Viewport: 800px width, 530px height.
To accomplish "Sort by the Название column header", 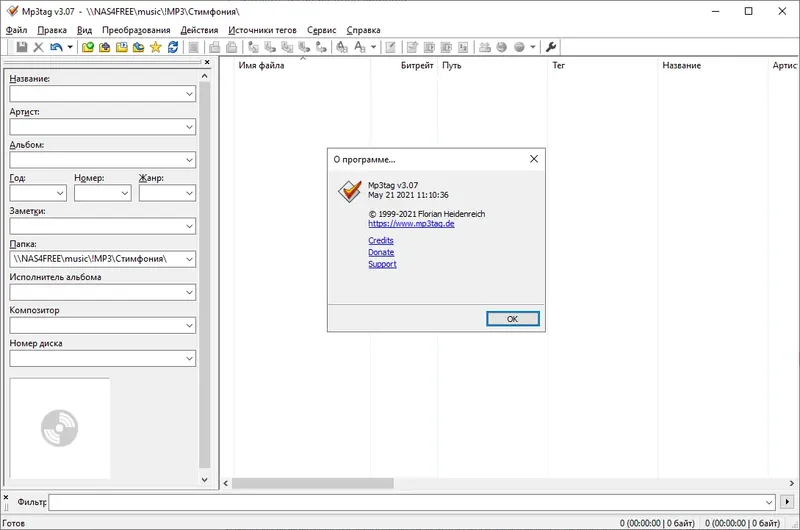I will click(712, 65).
